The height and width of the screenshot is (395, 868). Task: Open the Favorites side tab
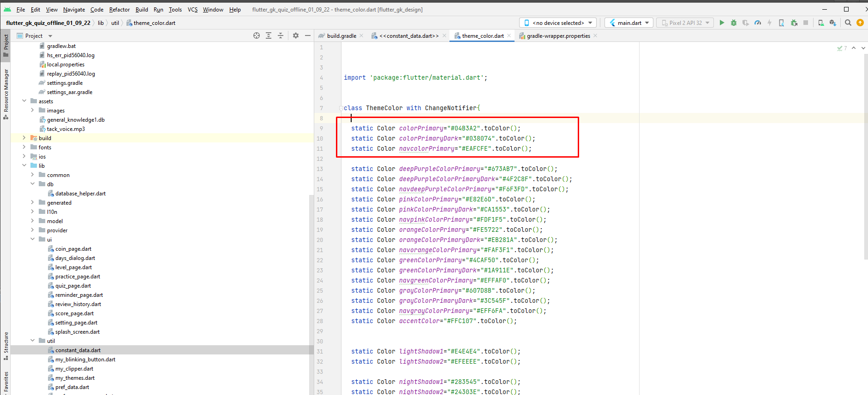click(x=6, y=382)
